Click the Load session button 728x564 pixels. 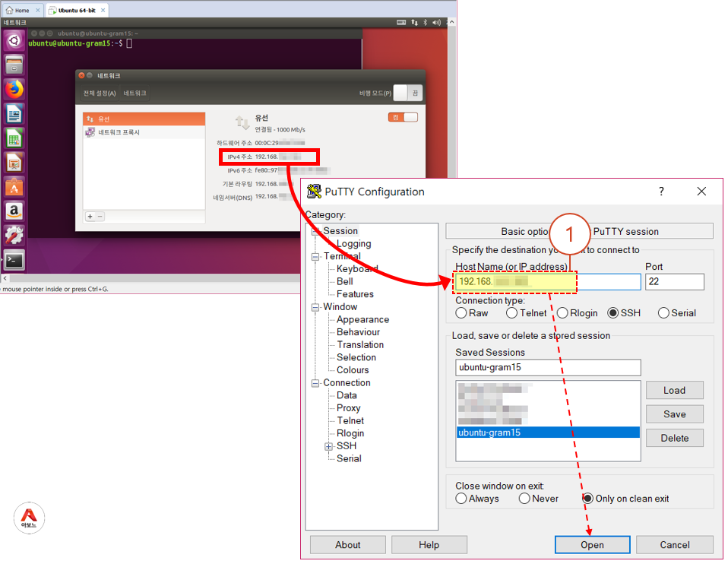pyautogui.click(x=675, y=390)
